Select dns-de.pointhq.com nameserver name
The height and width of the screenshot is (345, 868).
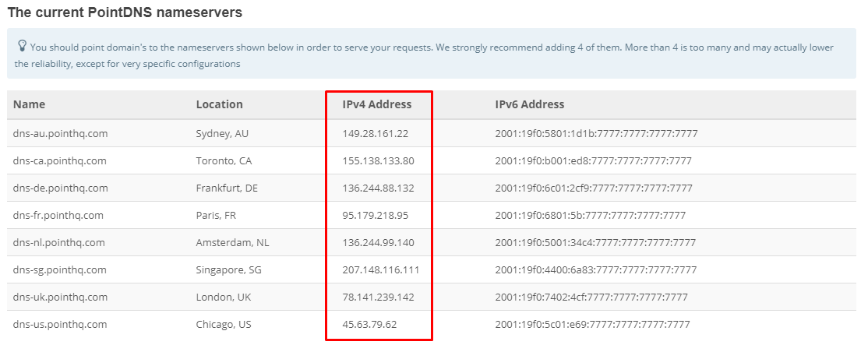tap(60, 188)
